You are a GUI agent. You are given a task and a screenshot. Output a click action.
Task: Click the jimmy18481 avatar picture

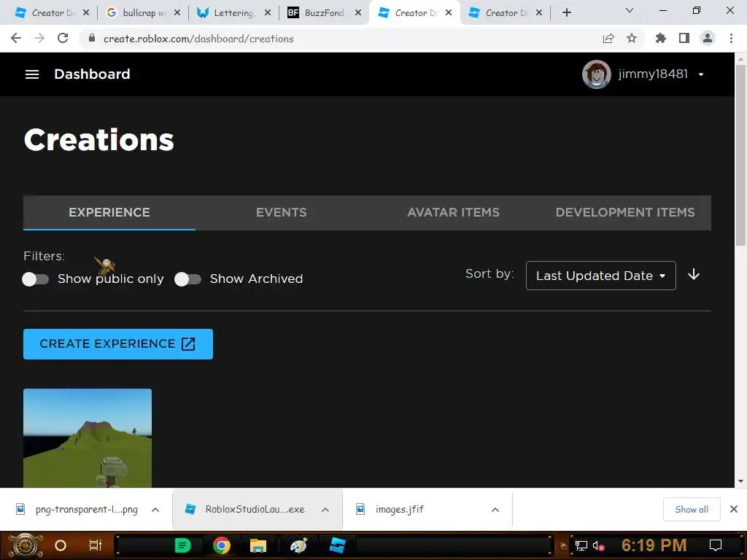pos(597,74)
